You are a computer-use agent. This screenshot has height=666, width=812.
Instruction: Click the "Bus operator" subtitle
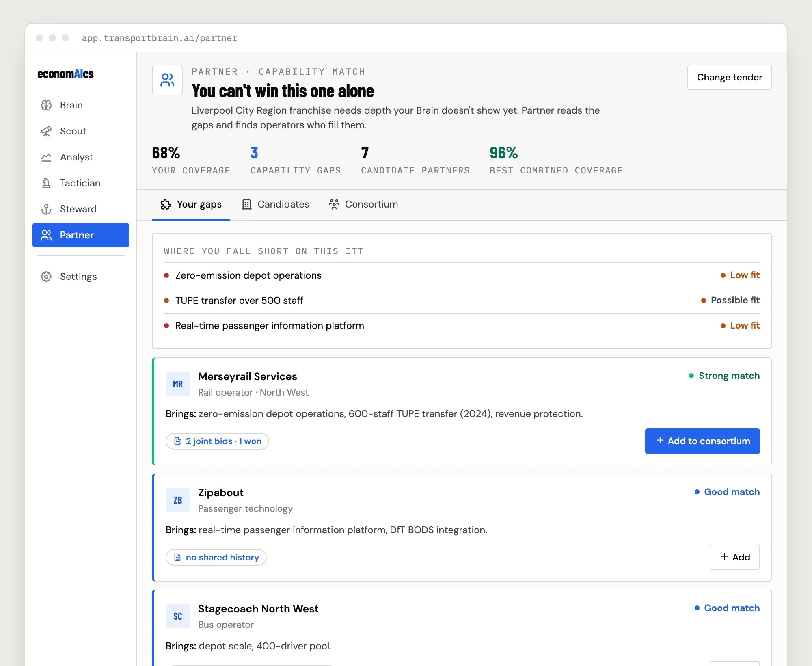point(226,625)
